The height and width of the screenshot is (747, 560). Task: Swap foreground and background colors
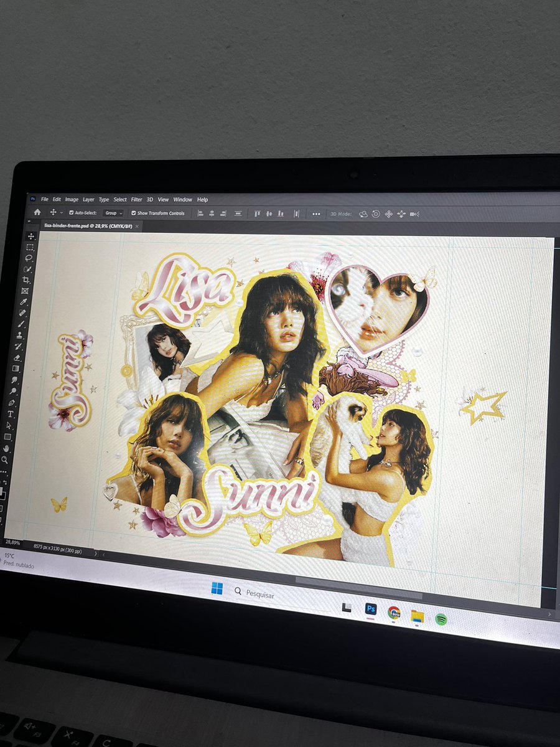click(x=5, y=482)
